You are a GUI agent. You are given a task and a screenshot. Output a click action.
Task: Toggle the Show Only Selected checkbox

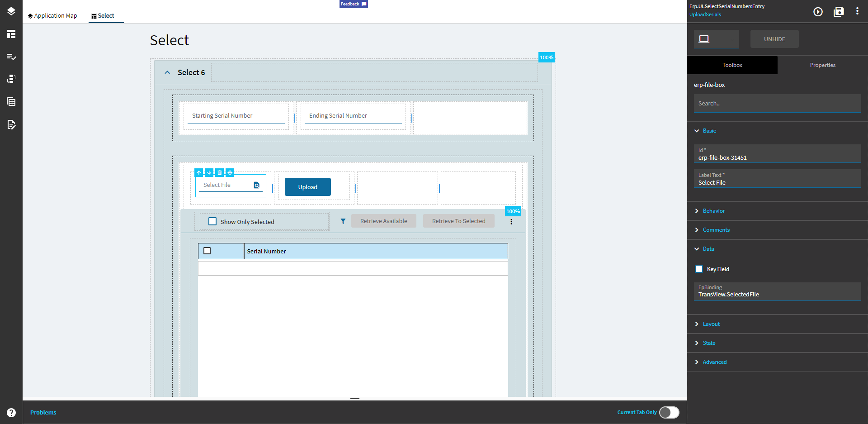[212, 221]
